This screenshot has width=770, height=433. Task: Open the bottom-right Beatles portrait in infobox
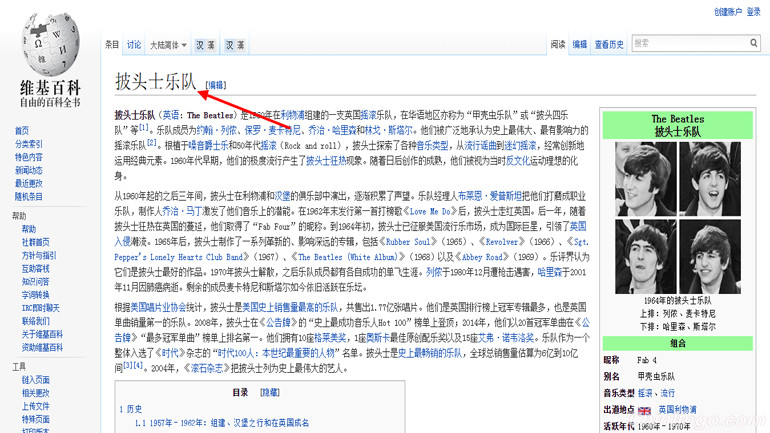tap(710, 257)
